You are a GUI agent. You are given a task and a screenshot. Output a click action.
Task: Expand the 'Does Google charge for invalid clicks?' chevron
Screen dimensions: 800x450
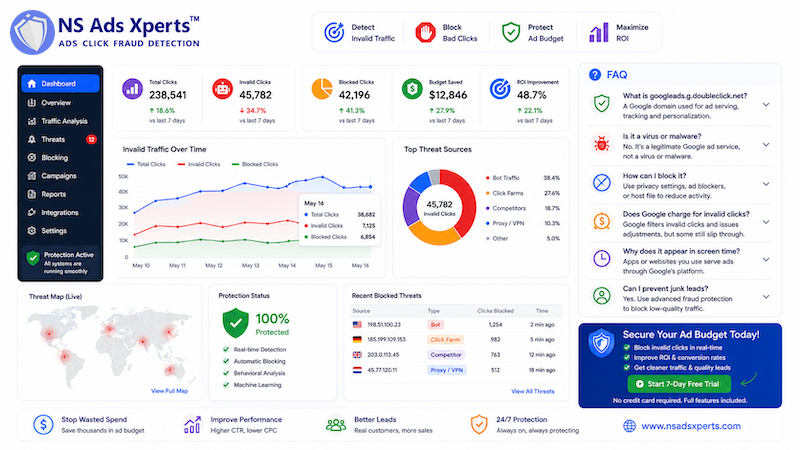[x=766, y=222]
